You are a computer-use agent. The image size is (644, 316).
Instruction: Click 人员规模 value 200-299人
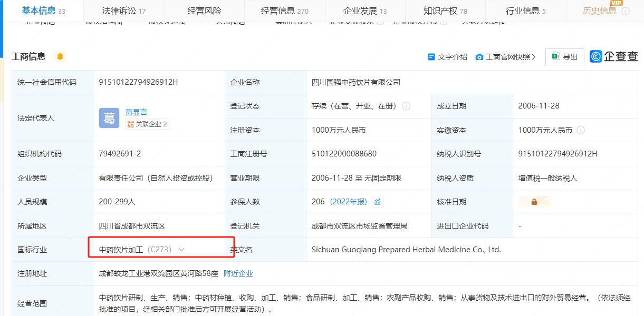coord(117,202)
